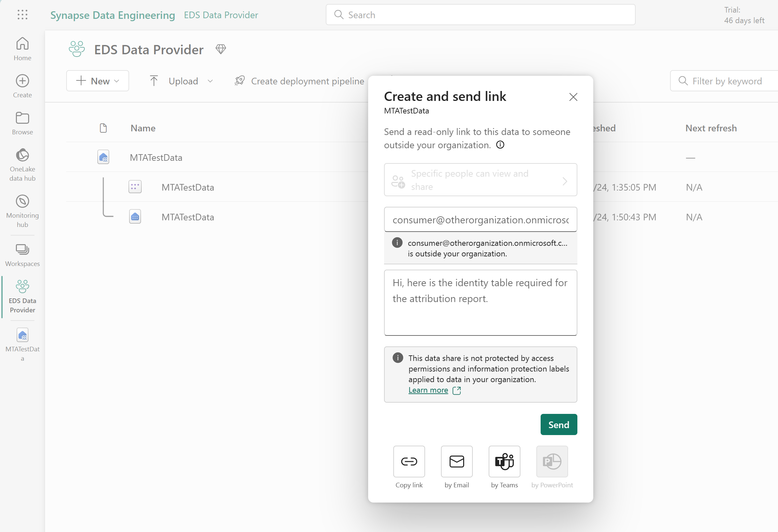Click the recipient email address field
The image size is (778, 532).
[x=480, y=219]
